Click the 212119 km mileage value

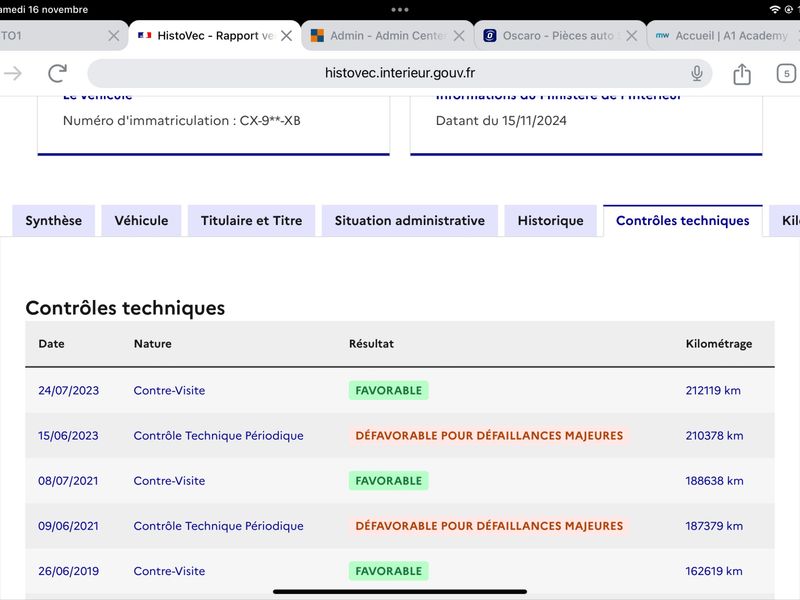(x=713, y=391)
